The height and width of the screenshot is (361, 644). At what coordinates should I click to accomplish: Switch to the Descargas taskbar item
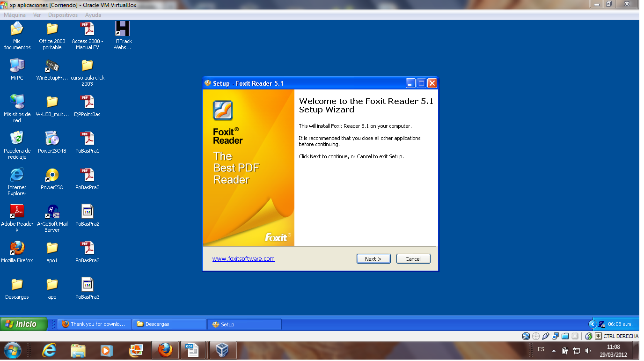(169, 324)
